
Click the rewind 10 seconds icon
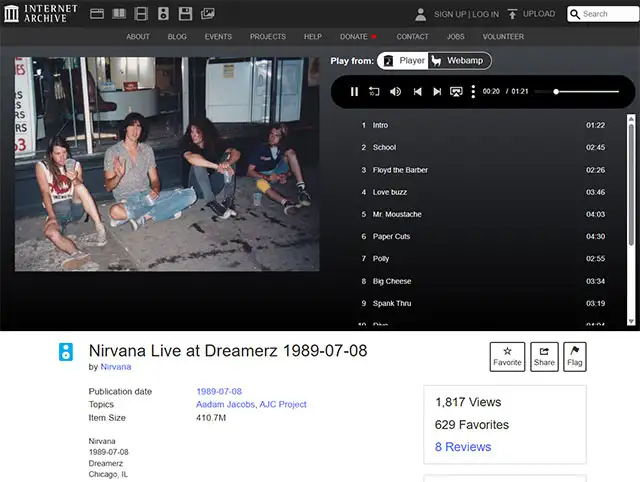tap(374, 91)
